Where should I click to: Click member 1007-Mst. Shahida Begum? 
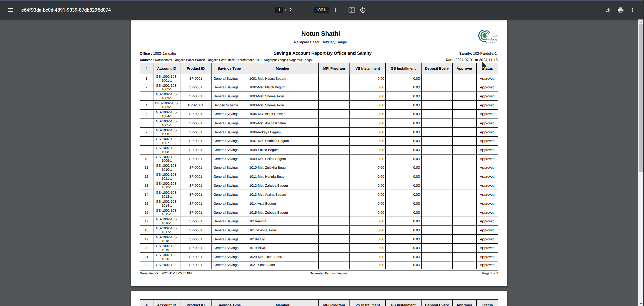coord(269,141)
